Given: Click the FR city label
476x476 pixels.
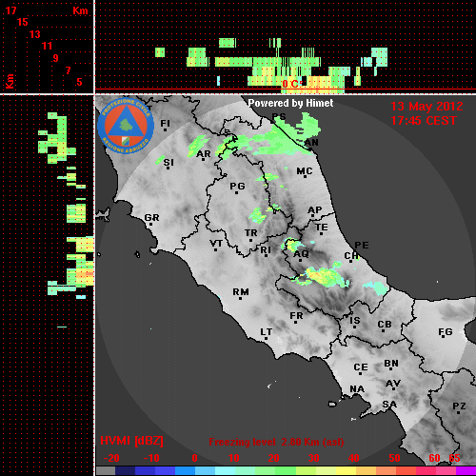Looking at the screenshot, I should coord(296,316).
